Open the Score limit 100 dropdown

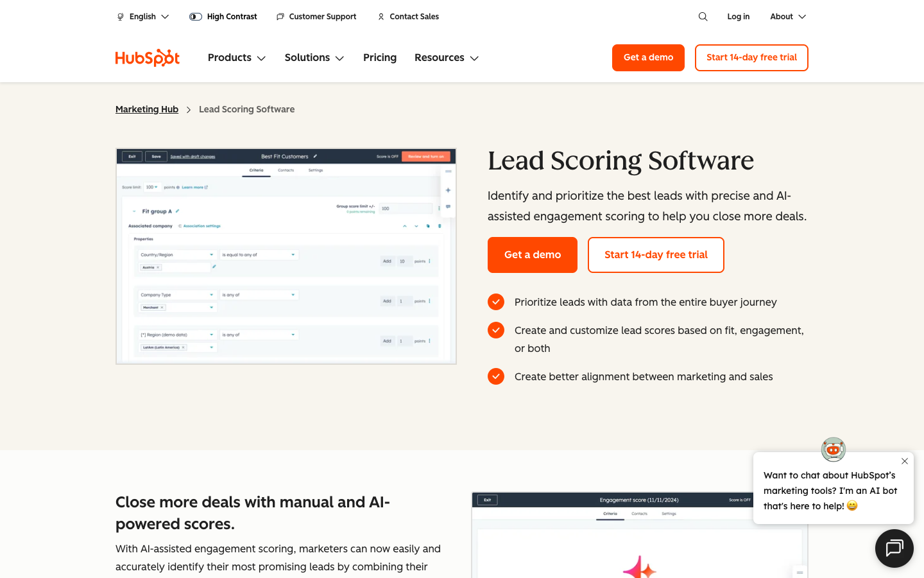pyautogui.click(x=152, y=187)
